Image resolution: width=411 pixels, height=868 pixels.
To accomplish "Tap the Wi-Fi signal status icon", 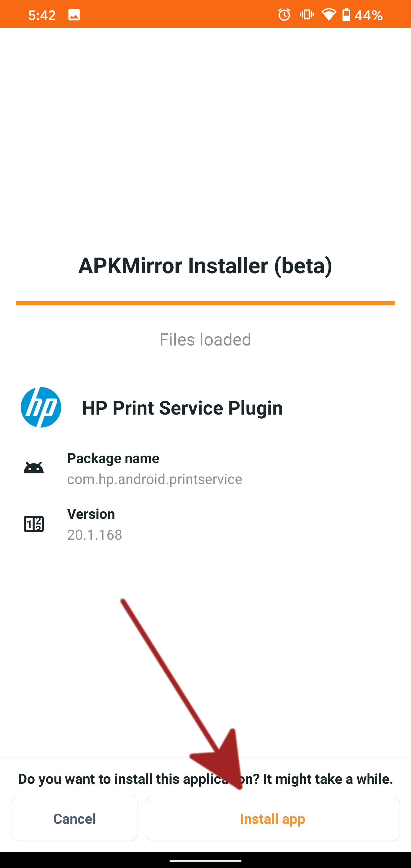I will [329, 15].
